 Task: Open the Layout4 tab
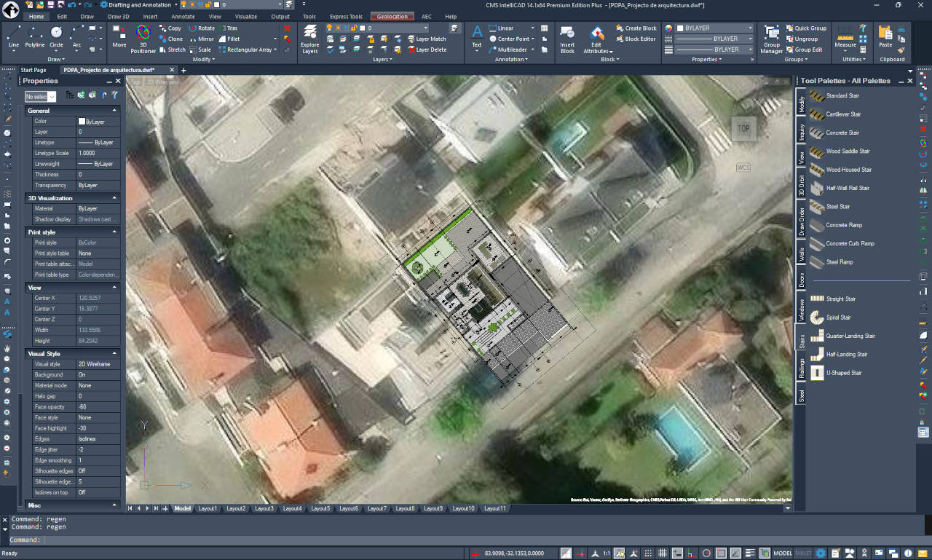pos(292,508)
